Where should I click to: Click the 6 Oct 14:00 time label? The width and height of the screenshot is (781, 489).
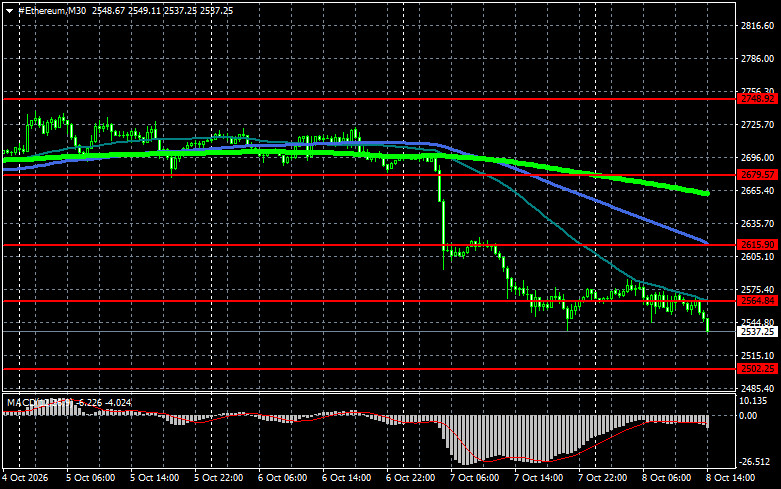tap(347, 478)
